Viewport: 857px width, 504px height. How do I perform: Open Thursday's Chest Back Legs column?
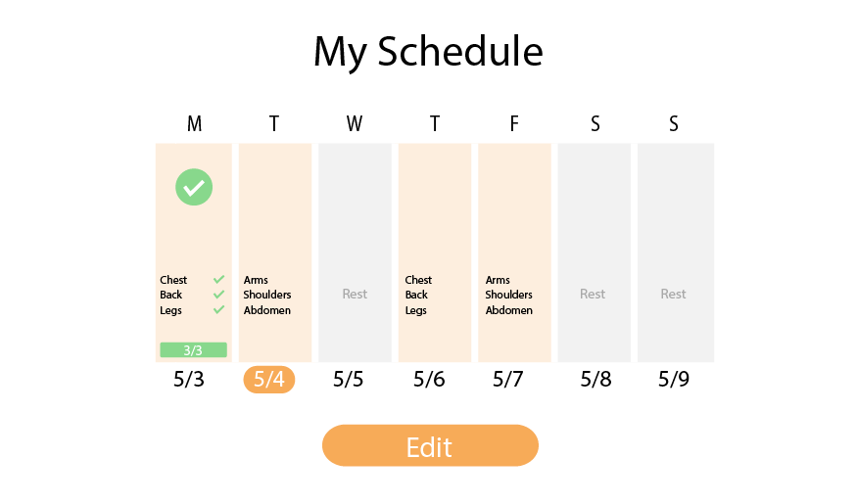point(435,252)
